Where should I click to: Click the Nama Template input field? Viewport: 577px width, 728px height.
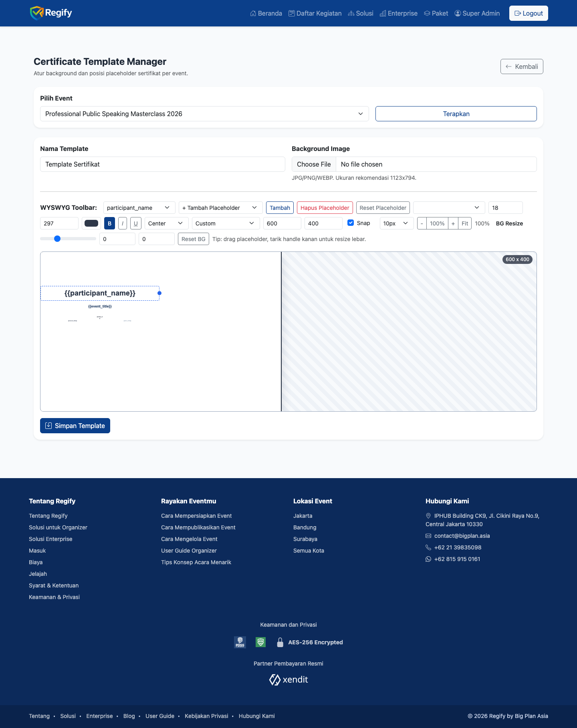coord(163,164)
